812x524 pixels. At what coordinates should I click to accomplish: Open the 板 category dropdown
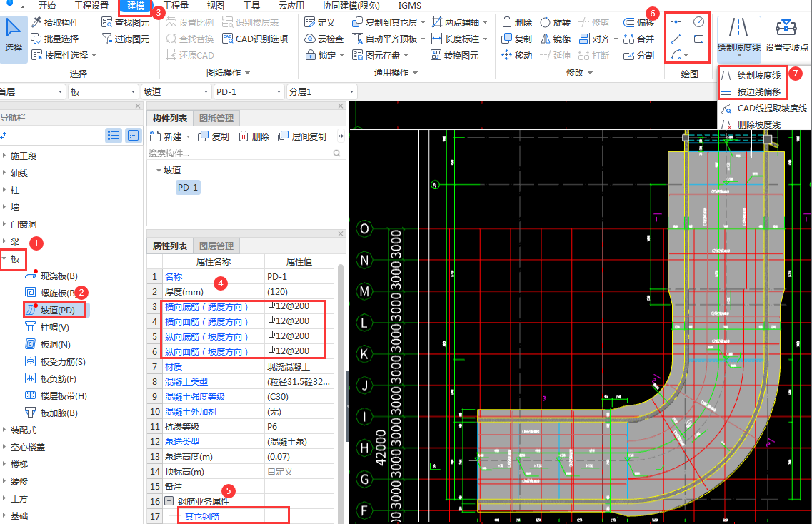click(103, 91)
